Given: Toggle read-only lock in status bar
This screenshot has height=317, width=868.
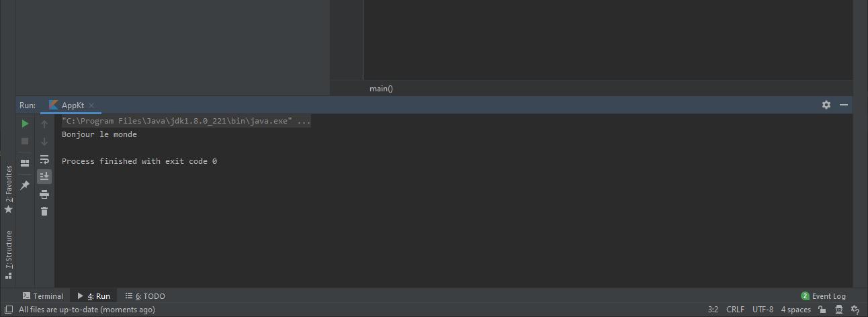Looking at the screenshot, I should (822, 310).
